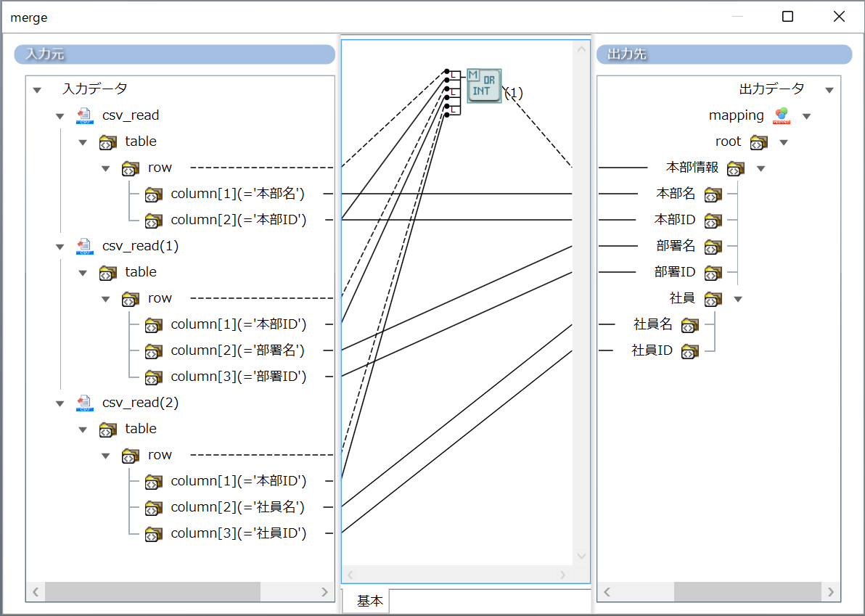
Task: Click the icon of column[2](='部署名')
Action: [x=153, y=351]
